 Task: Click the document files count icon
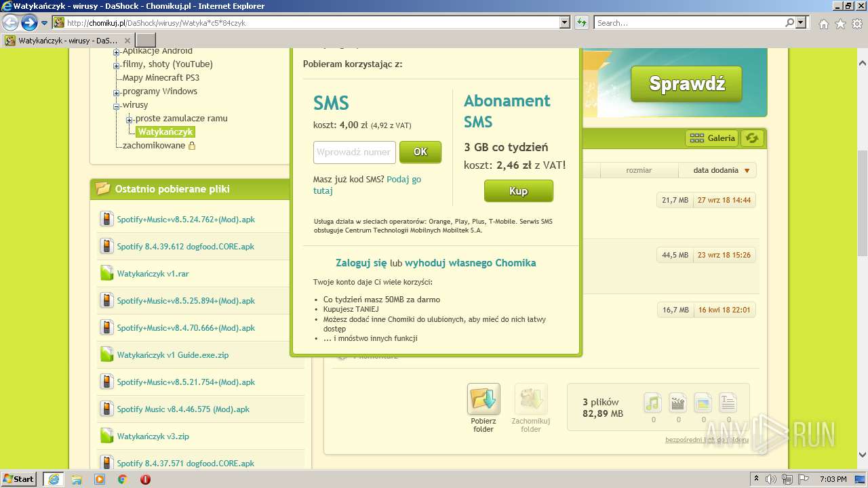728,403
